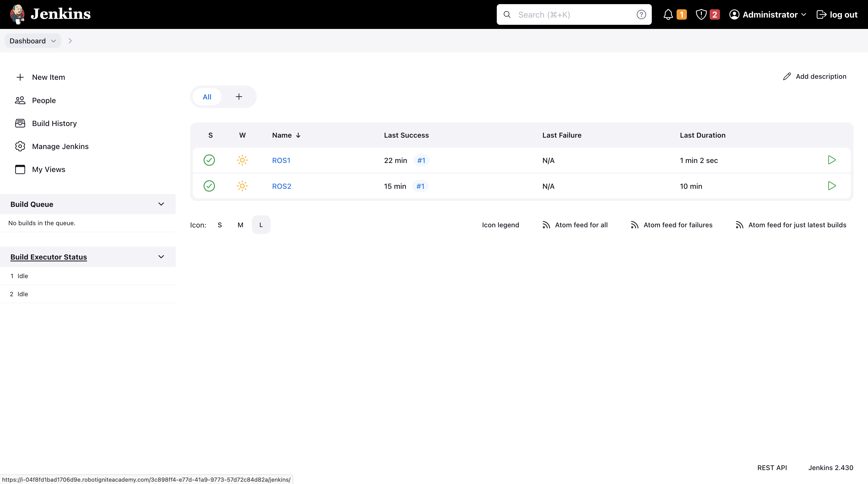The width and height of the screenshot is (868, 484).
Task: Add a new view tab
Action: click(239, 97)
